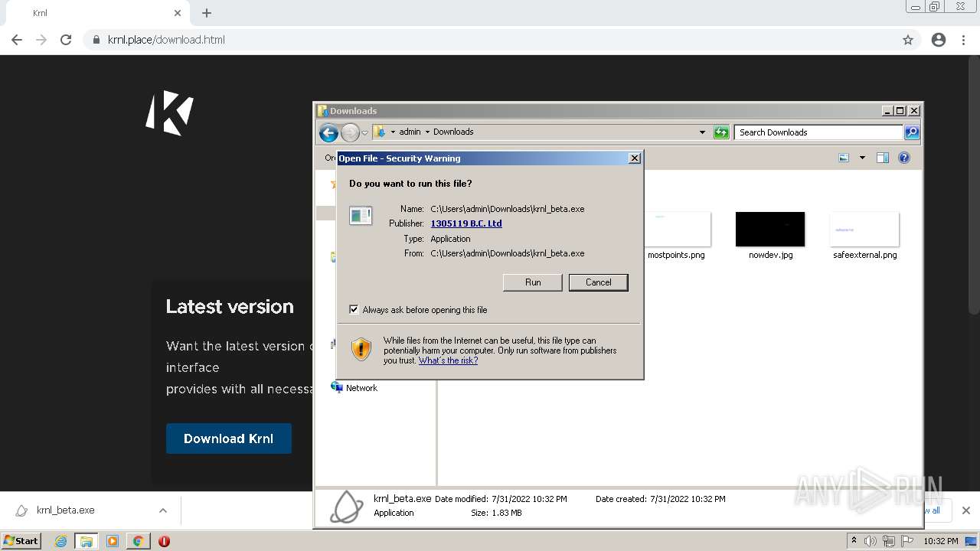Reload the krnl.place page
The width and height of the screenshot is (980, 551).
point(66,40)
